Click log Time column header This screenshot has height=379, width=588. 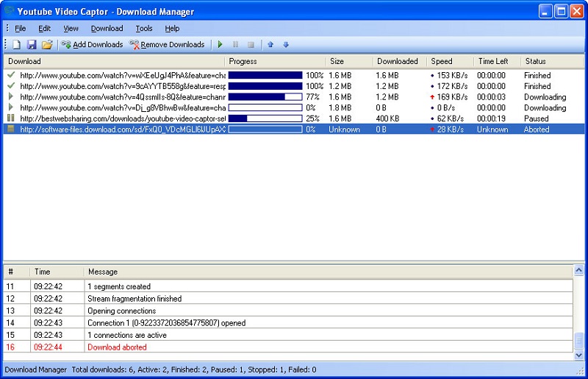[57, 272]
